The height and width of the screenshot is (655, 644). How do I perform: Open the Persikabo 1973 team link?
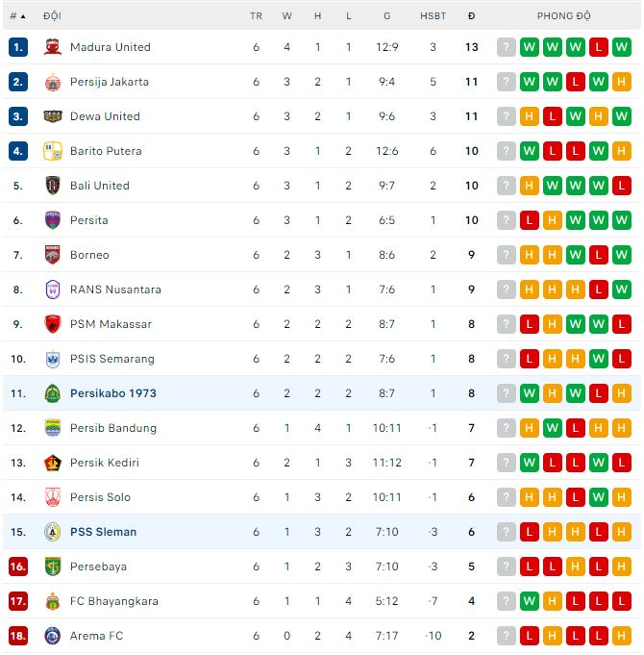click(x=112, y=393)
